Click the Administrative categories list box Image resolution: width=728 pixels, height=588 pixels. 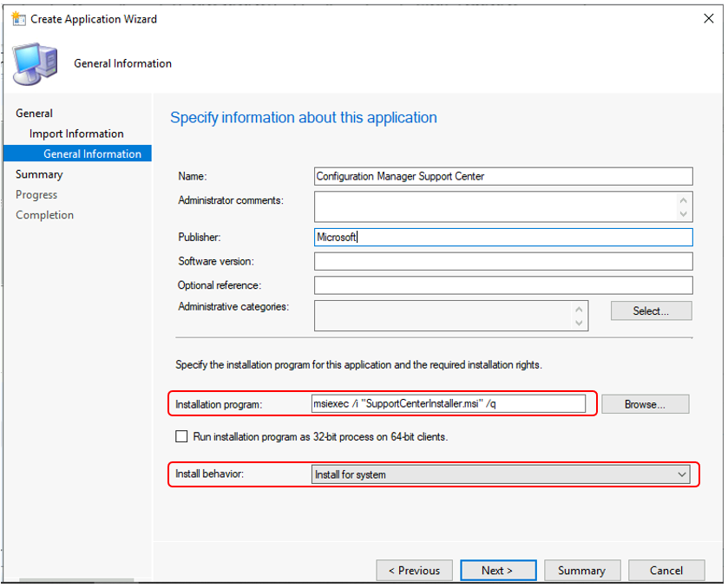click(451, 316)
